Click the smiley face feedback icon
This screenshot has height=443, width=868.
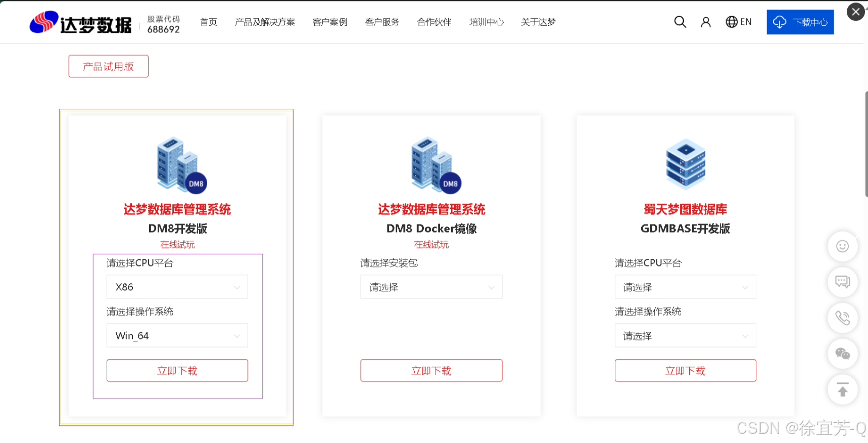(842, 246)
